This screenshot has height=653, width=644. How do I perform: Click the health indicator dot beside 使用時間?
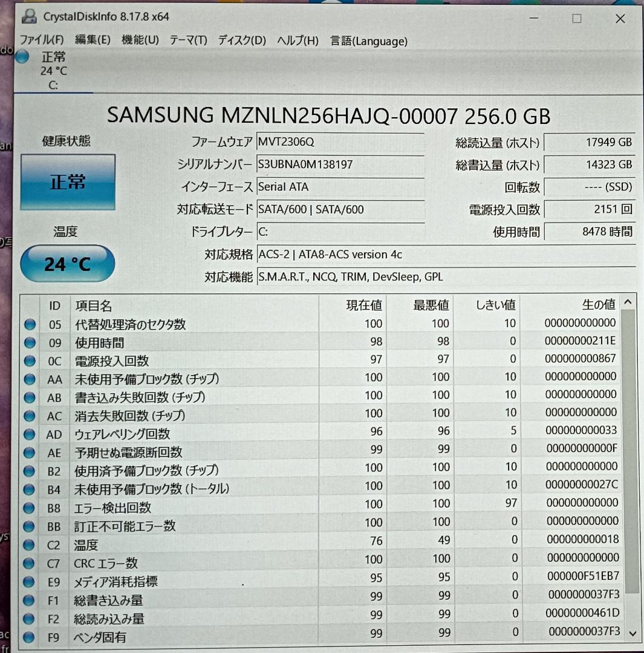30,342
